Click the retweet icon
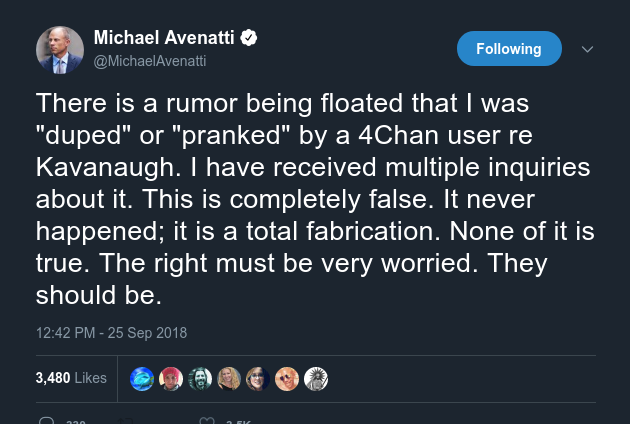The width and height of the screenshot is (630, 424). 125,421
